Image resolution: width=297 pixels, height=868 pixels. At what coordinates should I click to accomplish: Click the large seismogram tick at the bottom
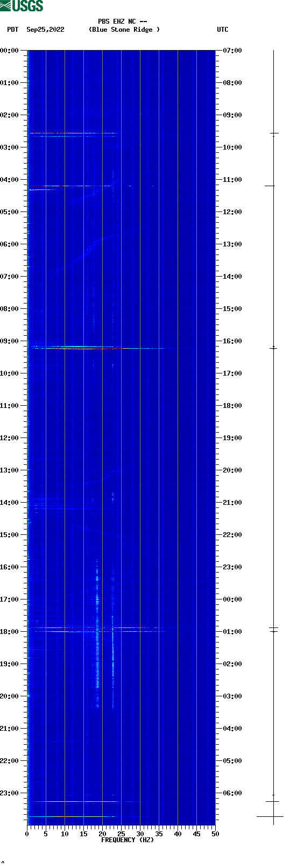(x=270, y=816)
